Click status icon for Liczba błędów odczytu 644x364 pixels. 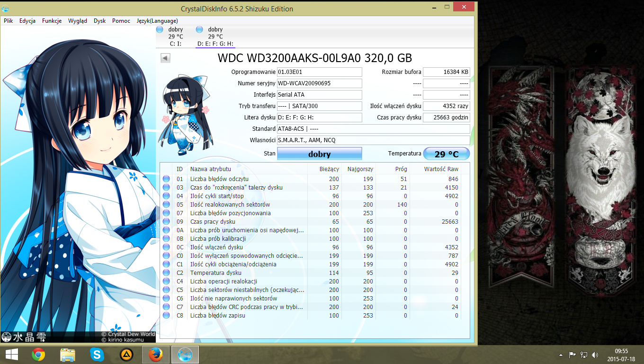tap(166, 179)
